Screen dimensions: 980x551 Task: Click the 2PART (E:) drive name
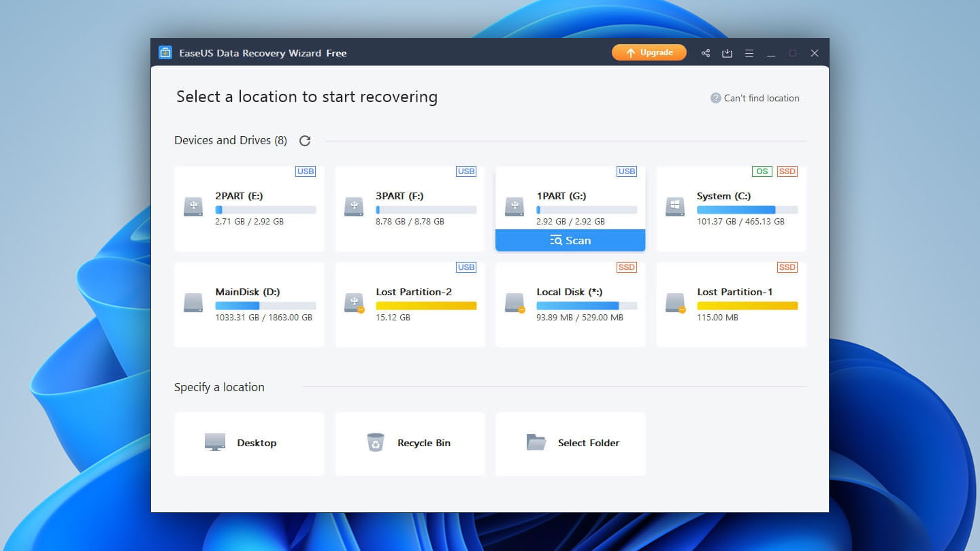[x=239, y=196]
